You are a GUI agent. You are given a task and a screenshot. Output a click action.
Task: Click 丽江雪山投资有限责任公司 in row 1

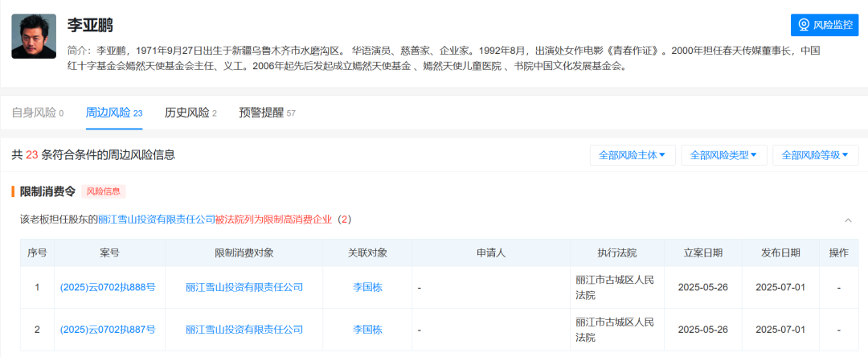pos(244,287)
